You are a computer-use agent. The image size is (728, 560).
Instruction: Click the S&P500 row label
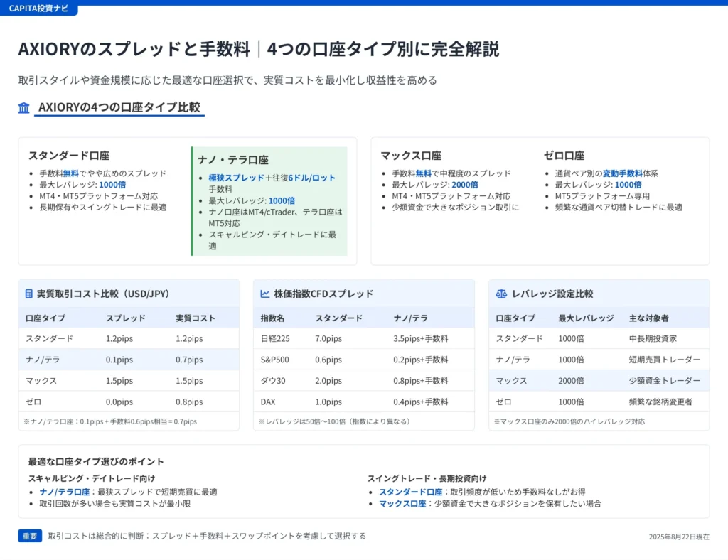pyautogui.click(x=274, y=360)
